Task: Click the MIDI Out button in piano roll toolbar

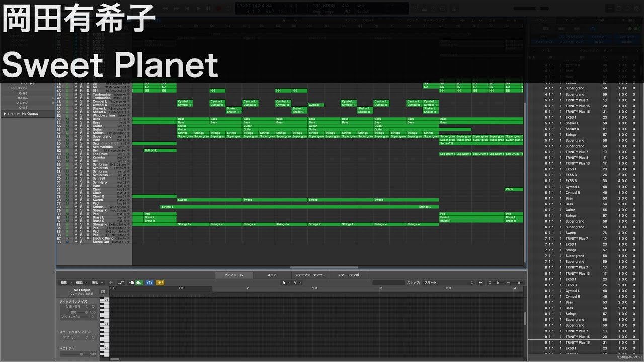Action: coord(139,283)
